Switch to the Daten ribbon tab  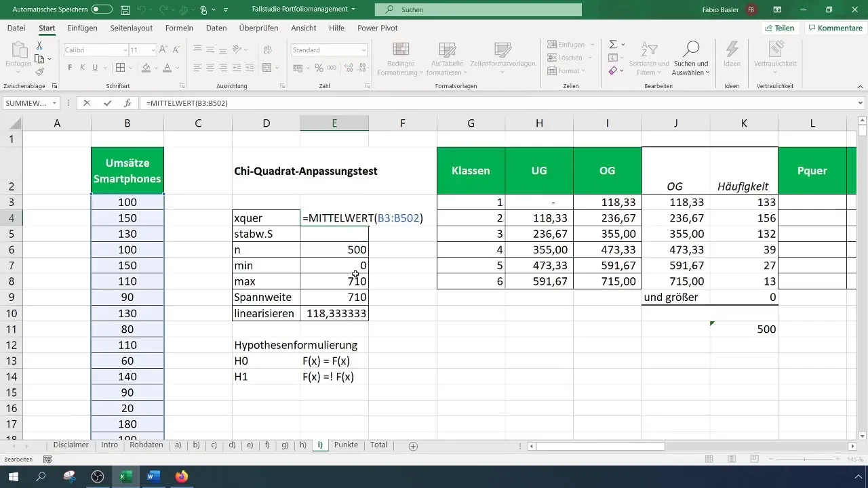(x=216, y=28)
